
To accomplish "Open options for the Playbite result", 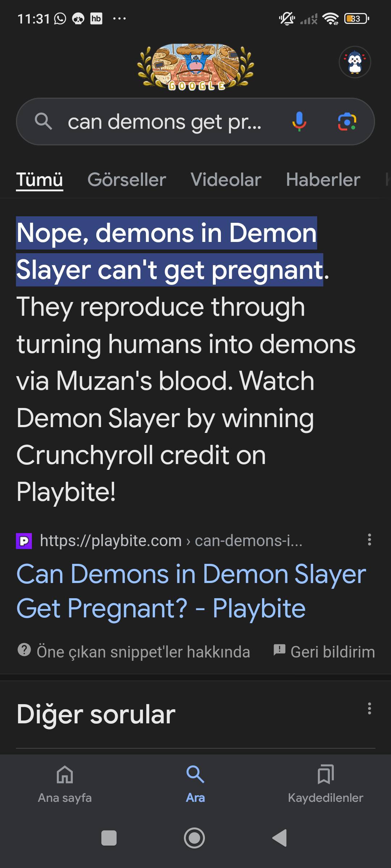I will (x=369, y=540).
